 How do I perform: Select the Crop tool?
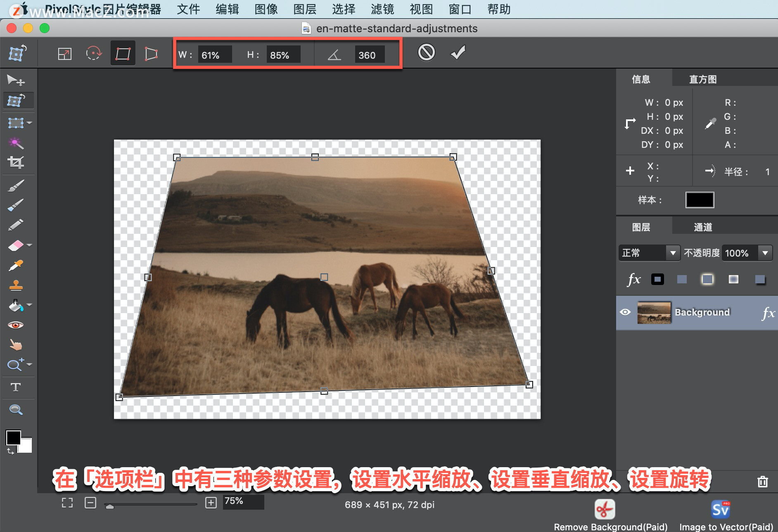16,162
